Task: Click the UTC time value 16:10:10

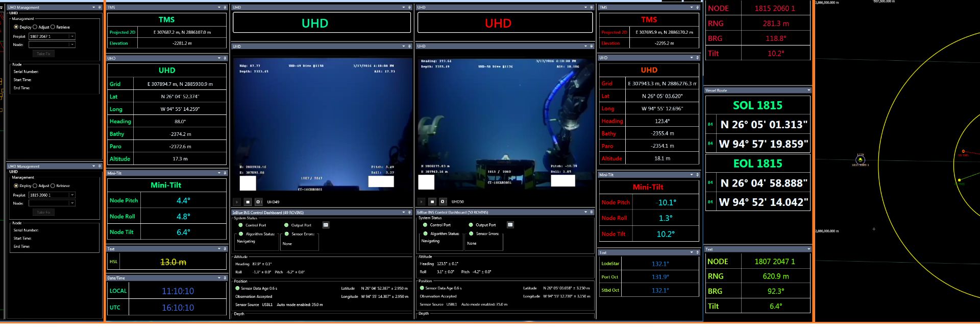Action: 178,308
